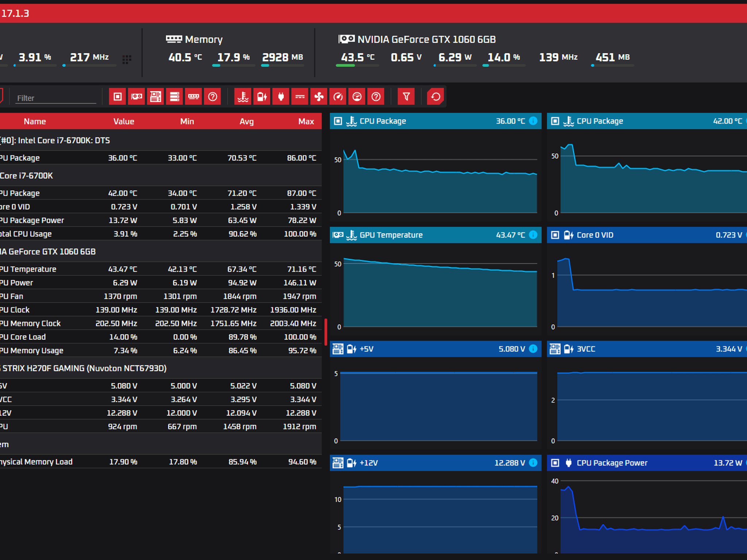Select the GPU Core Load average 89.78 %

[243, 337]
